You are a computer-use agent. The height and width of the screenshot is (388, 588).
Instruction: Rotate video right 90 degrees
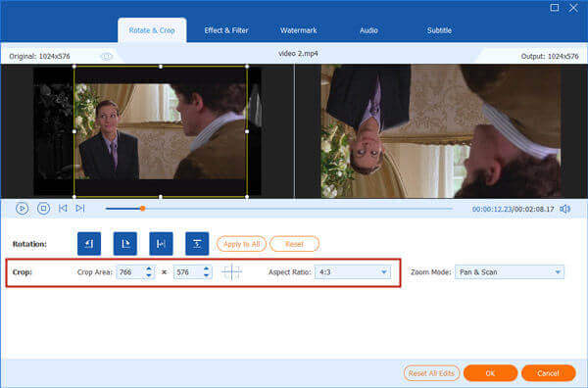click(x=124, y=244)
